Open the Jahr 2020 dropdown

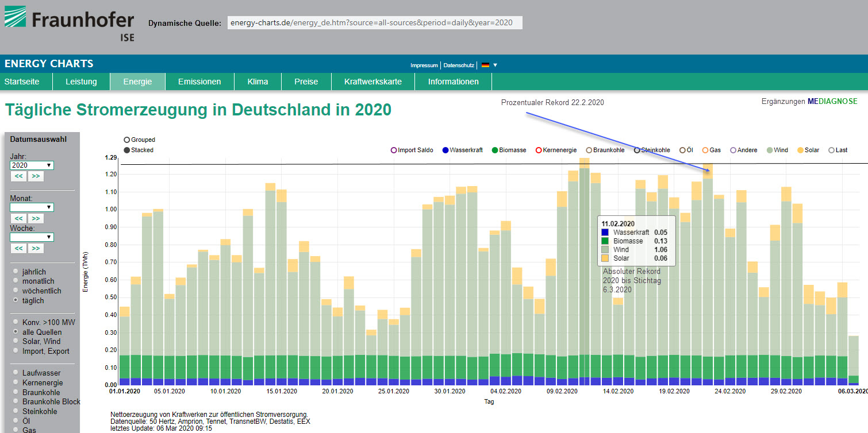tap(32, 165)
